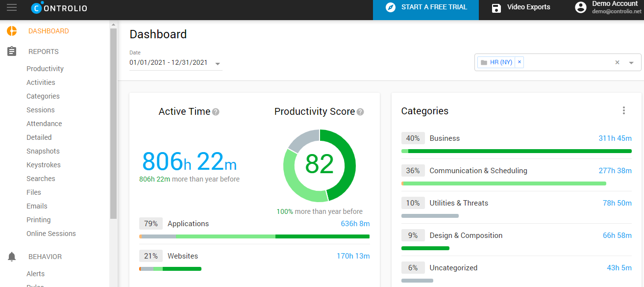Open the hamburger navigation menu
The image size is (644, 287).
(11, 7)
